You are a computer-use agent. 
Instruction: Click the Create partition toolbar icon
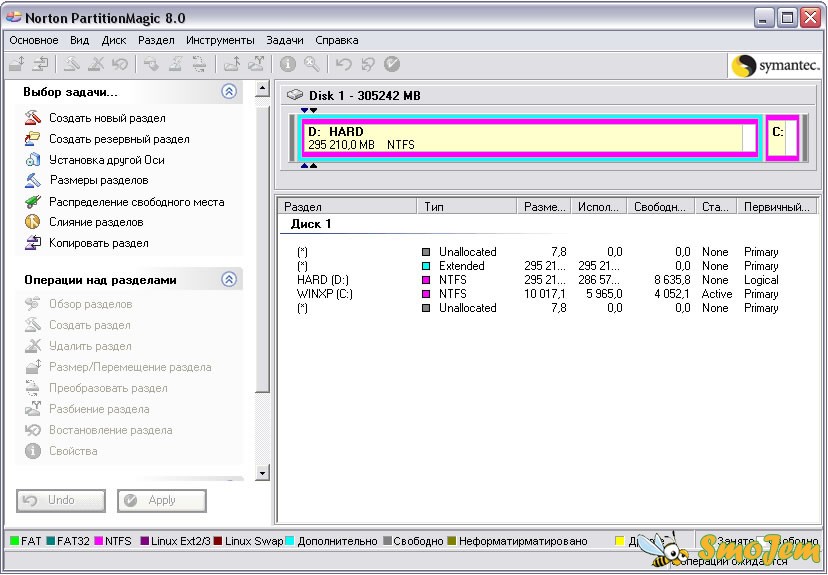72,64
